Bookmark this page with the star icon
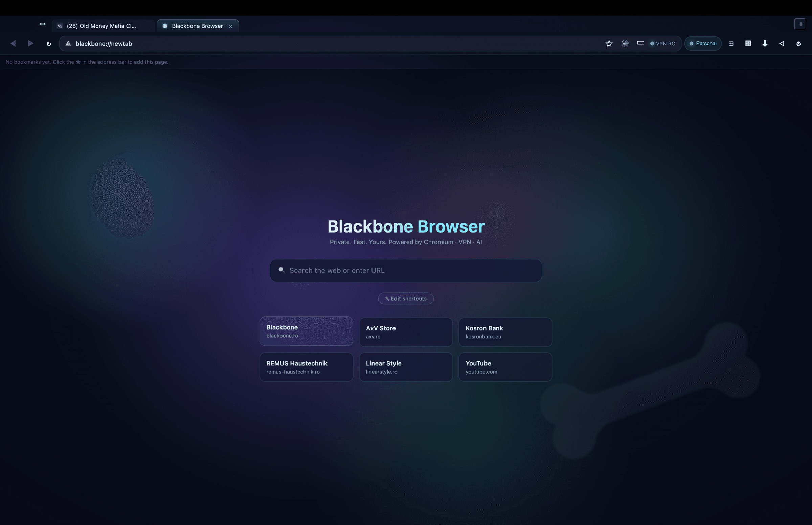 (609, 43)
